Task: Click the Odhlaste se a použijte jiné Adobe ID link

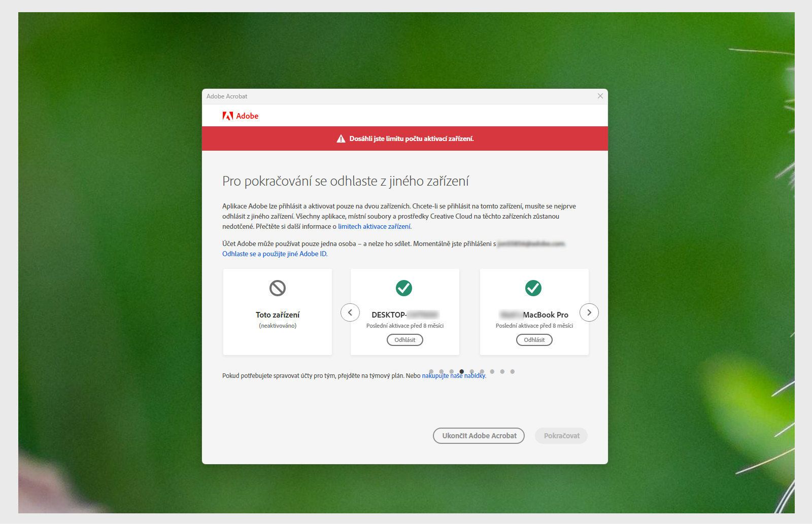Action: (x=275, y=254)
